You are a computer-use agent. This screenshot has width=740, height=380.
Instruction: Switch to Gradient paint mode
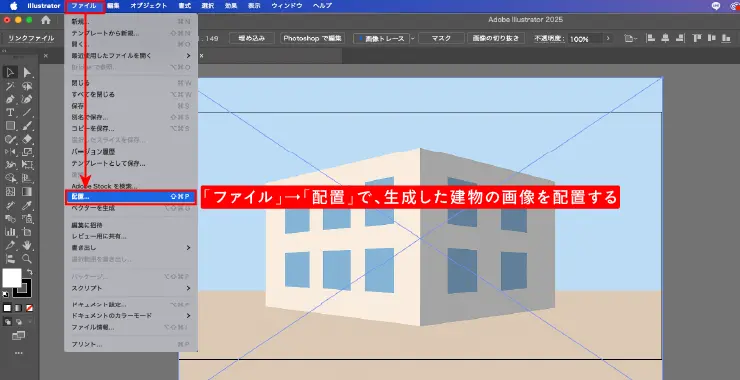click(18, 308)
